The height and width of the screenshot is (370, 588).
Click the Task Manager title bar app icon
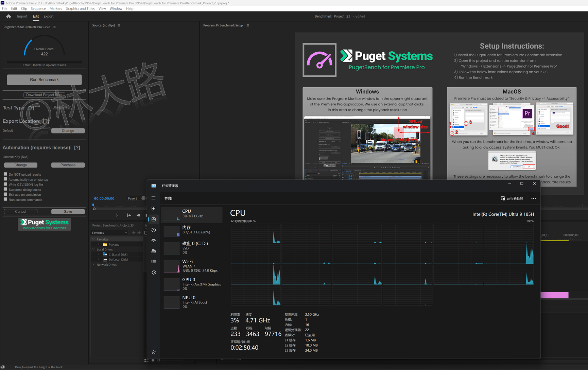pyautogui.click(x=154, y=186)
